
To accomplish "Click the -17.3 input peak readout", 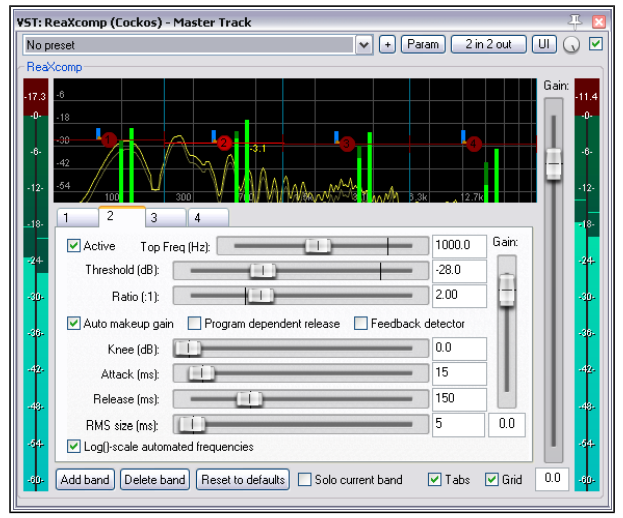I will 35,97.
